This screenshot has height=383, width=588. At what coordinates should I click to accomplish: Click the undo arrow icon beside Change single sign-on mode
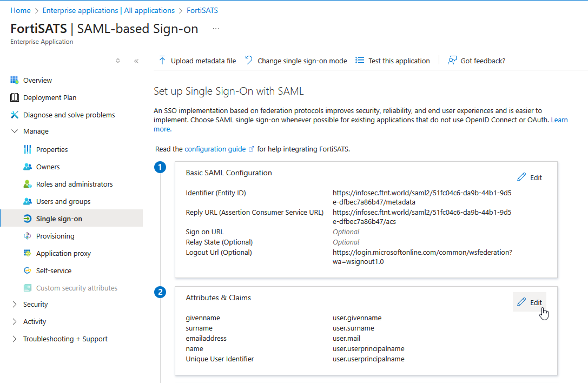click(x=249, y=60)
